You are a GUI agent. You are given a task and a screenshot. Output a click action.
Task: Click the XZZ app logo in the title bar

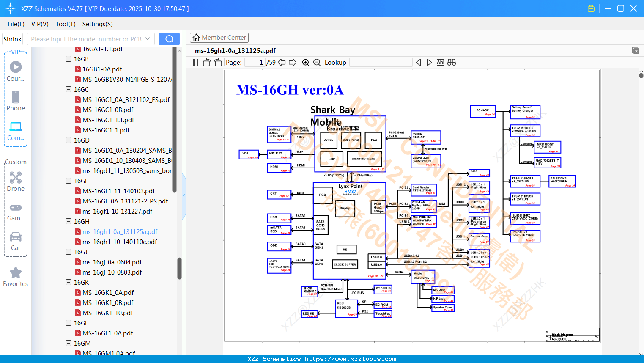(x=10, y=8)
